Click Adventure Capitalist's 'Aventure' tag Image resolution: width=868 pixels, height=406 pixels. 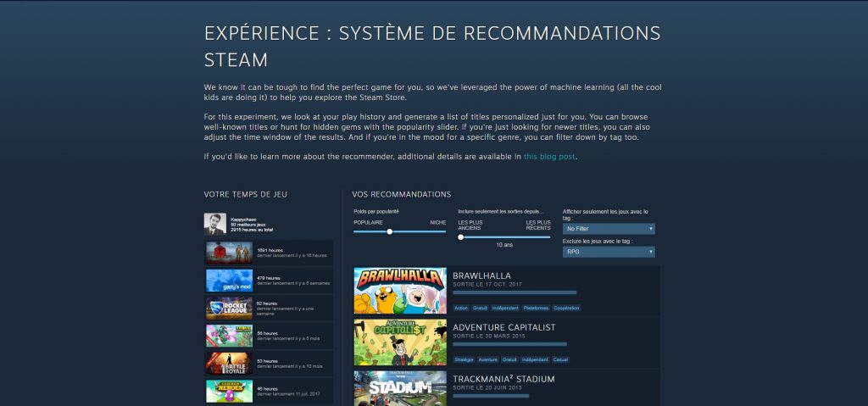[x=488, y=359]
